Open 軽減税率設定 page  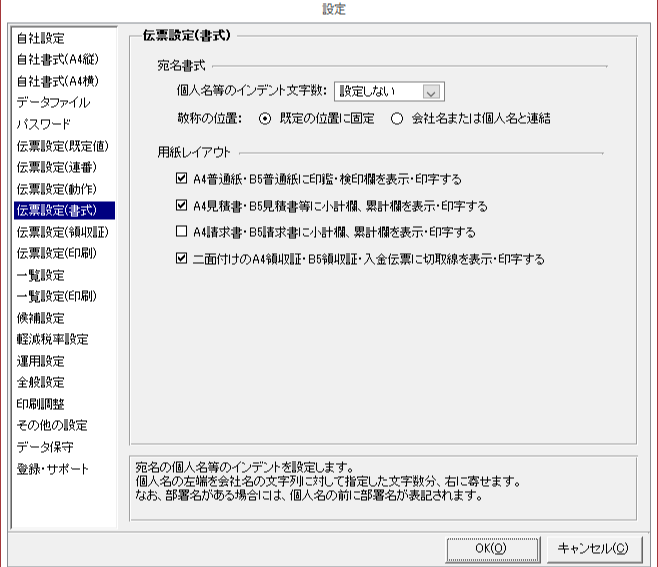click(x=52, y=339)
